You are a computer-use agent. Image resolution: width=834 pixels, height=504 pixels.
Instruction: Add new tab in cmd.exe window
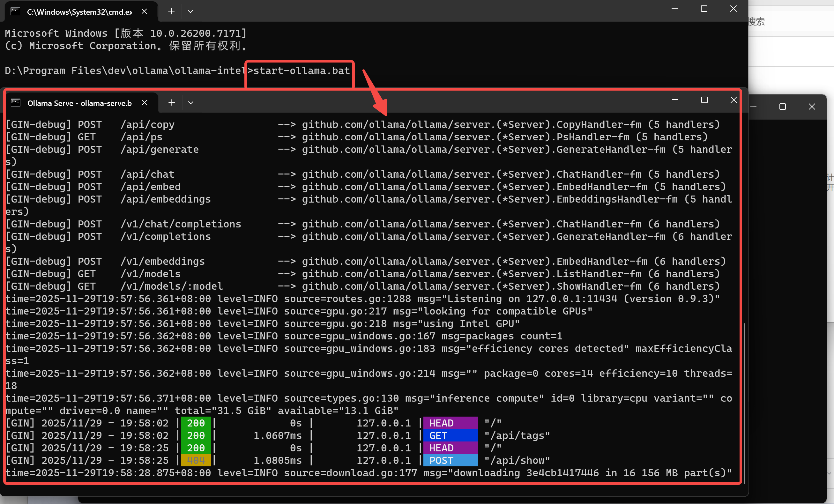[171, 11]
